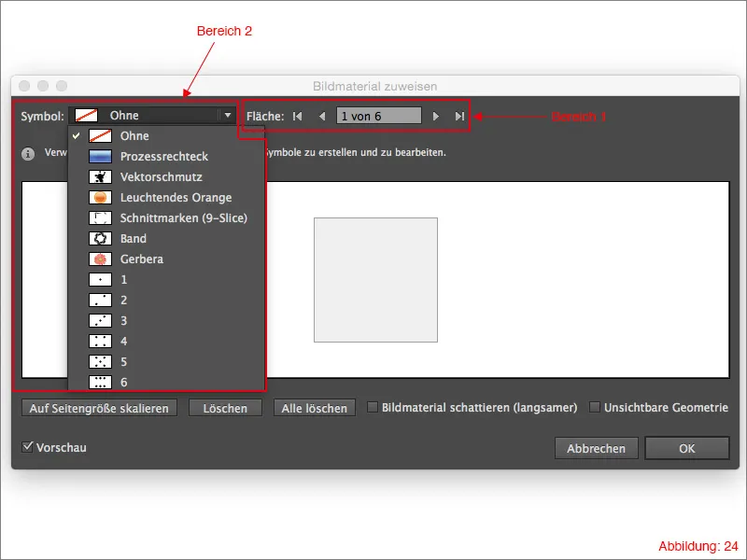Select Ohne in symbol list
This screenshot has height=560, width=747.
pyautogui.click(x=166, y=135)
